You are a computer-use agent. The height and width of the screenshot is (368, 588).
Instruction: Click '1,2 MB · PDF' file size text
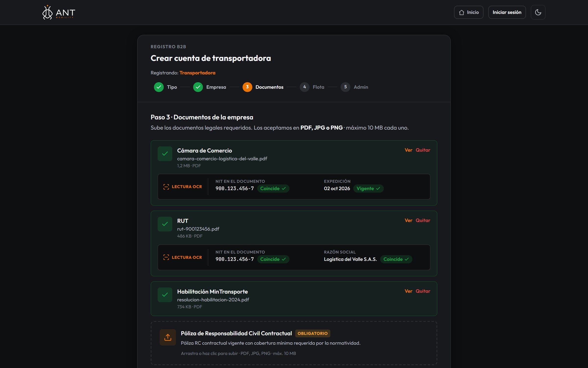(189, 166)
